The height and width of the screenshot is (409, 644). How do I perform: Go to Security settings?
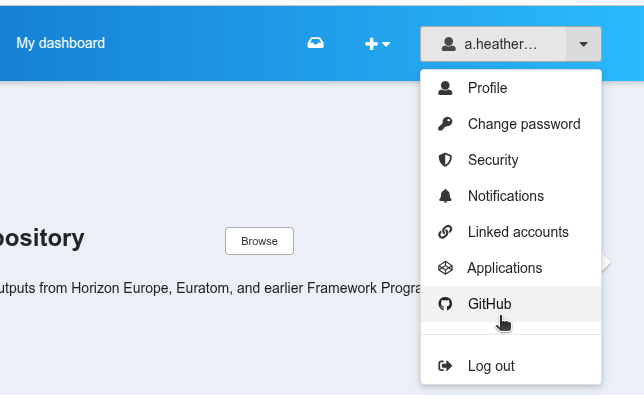point(492,160)
